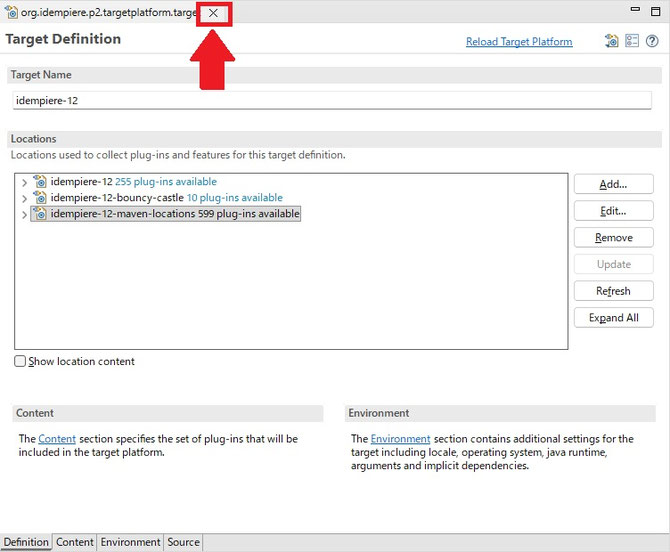Click the Locations section header
The width and height of the screenshot is (670, 552).
pyautogui.click(x=335, y=139)
